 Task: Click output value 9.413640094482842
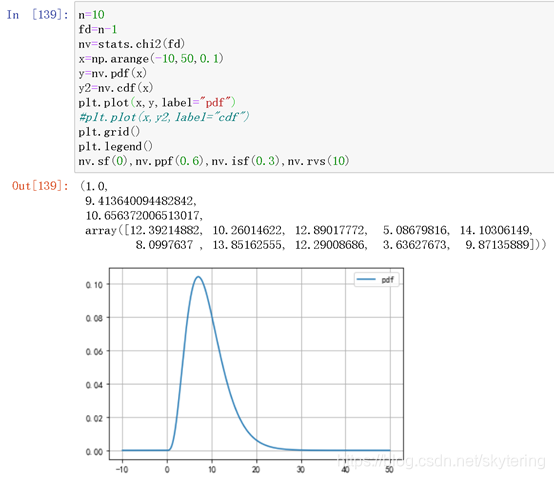coord(141,201)
